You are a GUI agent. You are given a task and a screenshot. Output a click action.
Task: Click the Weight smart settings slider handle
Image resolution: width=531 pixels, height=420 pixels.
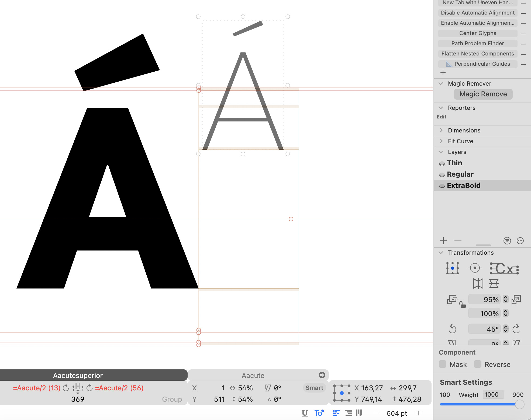[x=519, y=404]
